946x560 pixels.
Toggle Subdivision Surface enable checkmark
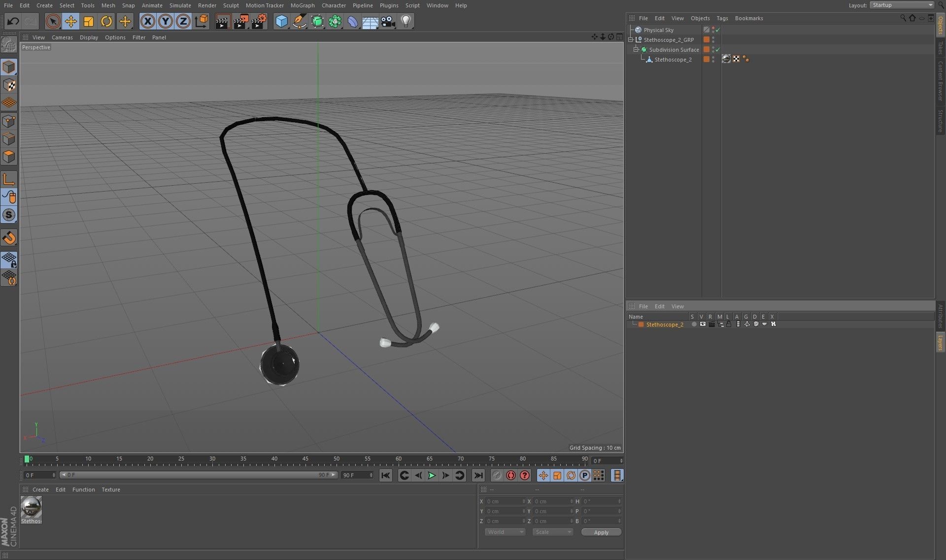tap(718, 50)
